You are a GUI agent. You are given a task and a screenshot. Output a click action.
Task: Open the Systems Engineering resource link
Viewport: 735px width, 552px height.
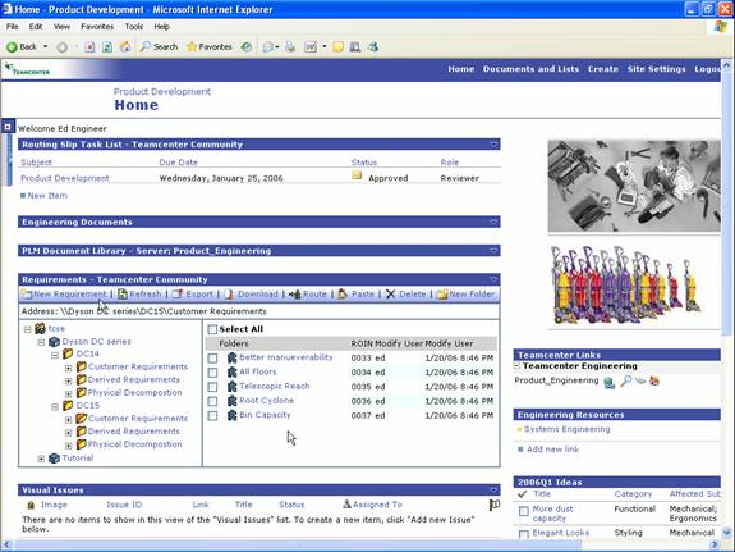[x=567, y=429]
